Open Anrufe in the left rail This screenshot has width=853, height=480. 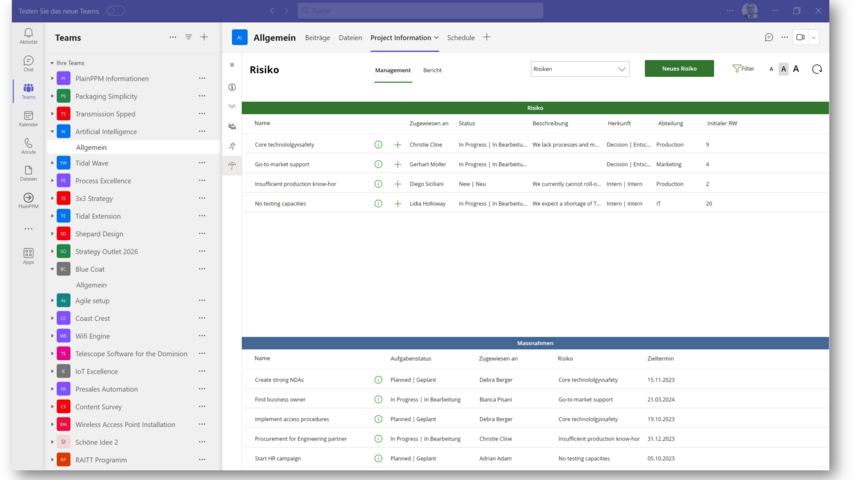click(28, 145)
